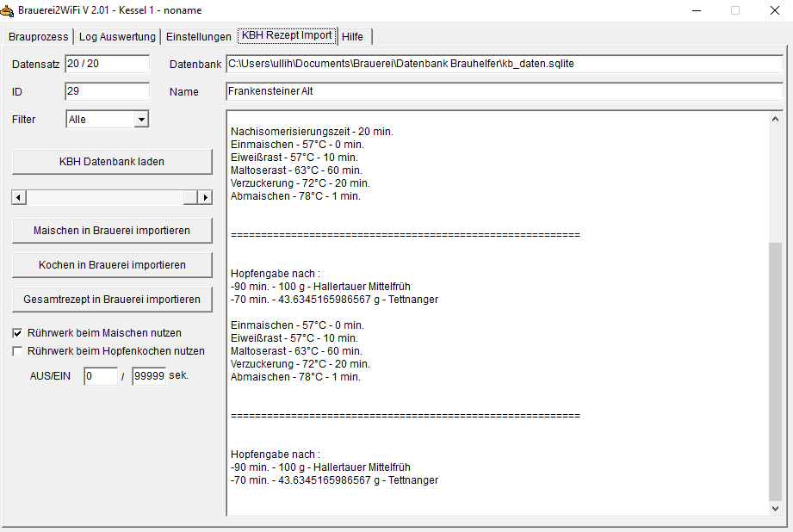
Task: Click Maischen in Brauerei importieren
Action: [112, 231]
